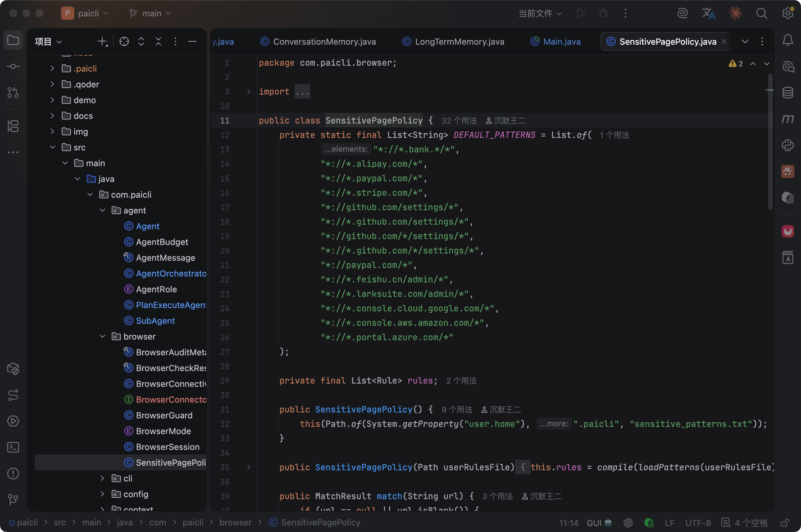Toggle read-only lock in status bar
Viewport: 801px width, 532px height.
(784, 523)
